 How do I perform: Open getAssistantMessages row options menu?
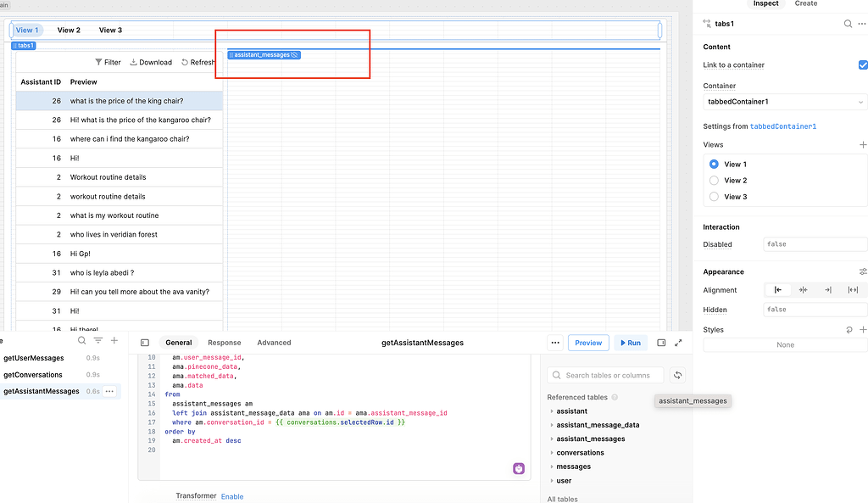pos(109,391)
